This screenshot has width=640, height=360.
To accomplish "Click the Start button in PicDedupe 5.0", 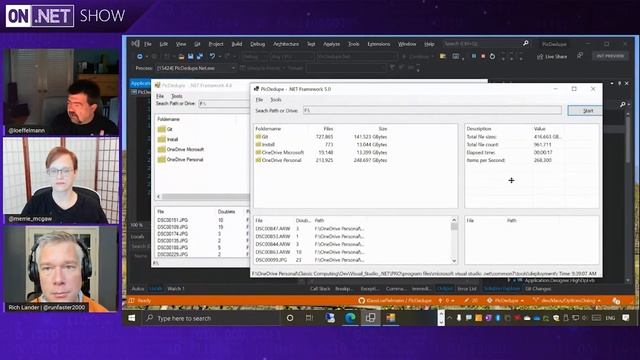I will (x=584, y=110).
